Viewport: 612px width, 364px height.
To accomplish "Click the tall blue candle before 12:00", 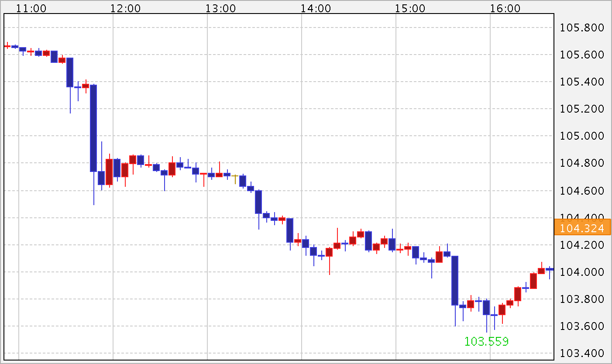I will 93,128.
